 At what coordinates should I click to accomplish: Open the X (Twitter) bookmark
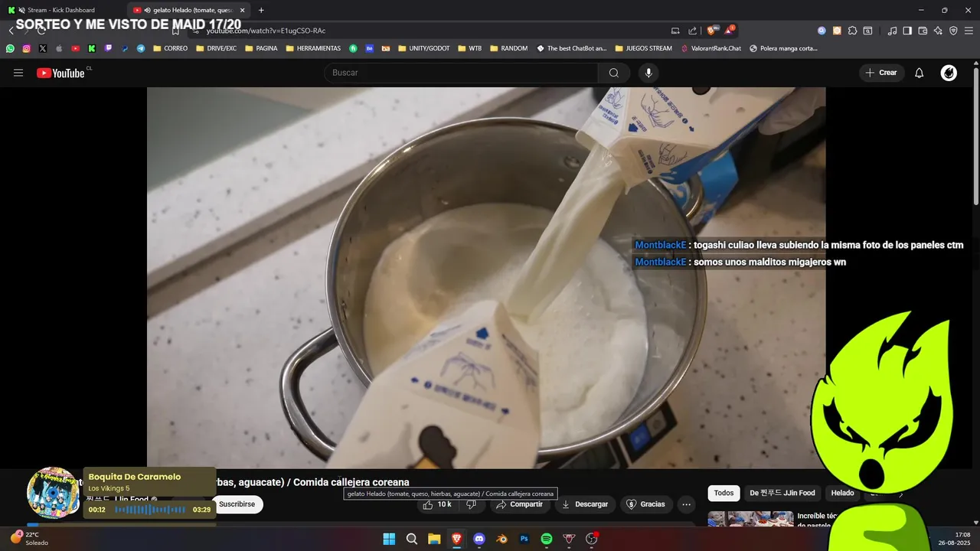click(x=42, y=48)
